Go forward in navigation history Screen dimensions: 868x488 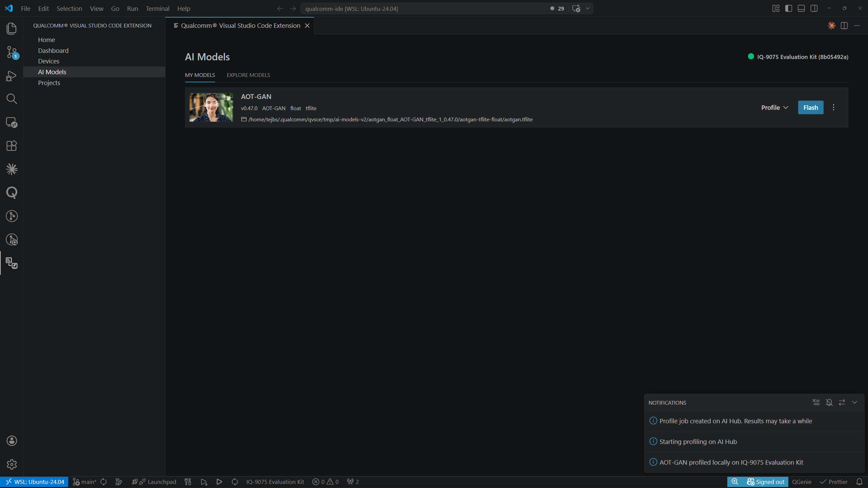[x=293, y=8]
